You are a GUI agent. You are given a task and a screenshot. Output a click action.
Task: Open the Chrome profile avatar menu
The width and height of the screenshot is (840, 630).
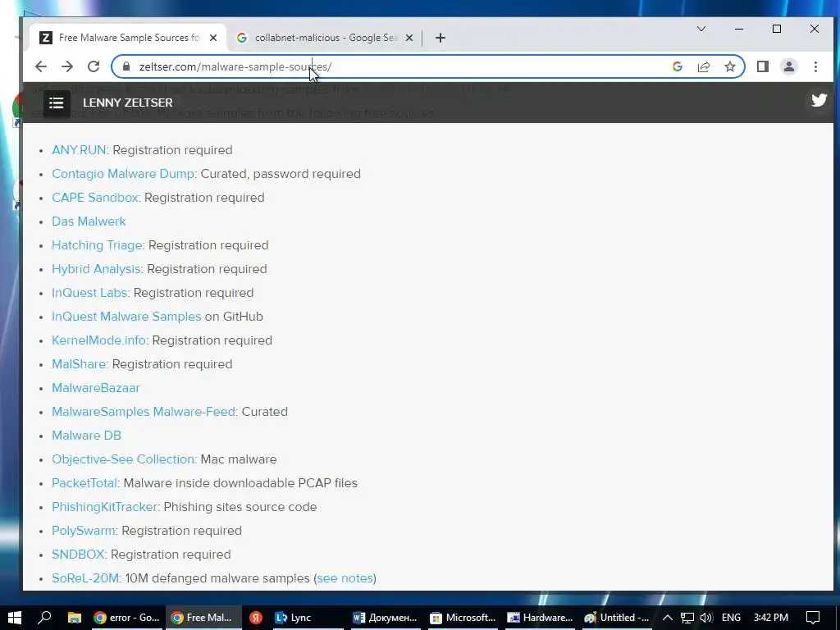point(788,66)
